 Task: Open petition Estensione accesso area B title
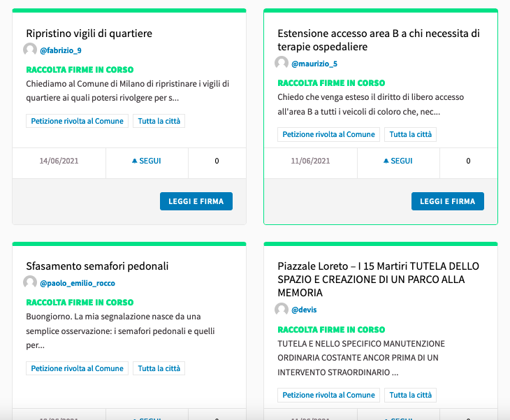pos(379,40)
